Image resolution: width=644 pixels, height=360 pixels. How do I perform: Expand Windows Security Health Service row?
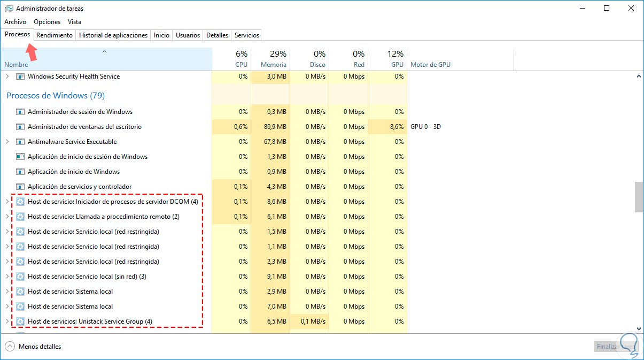click(x=7, y=76)
